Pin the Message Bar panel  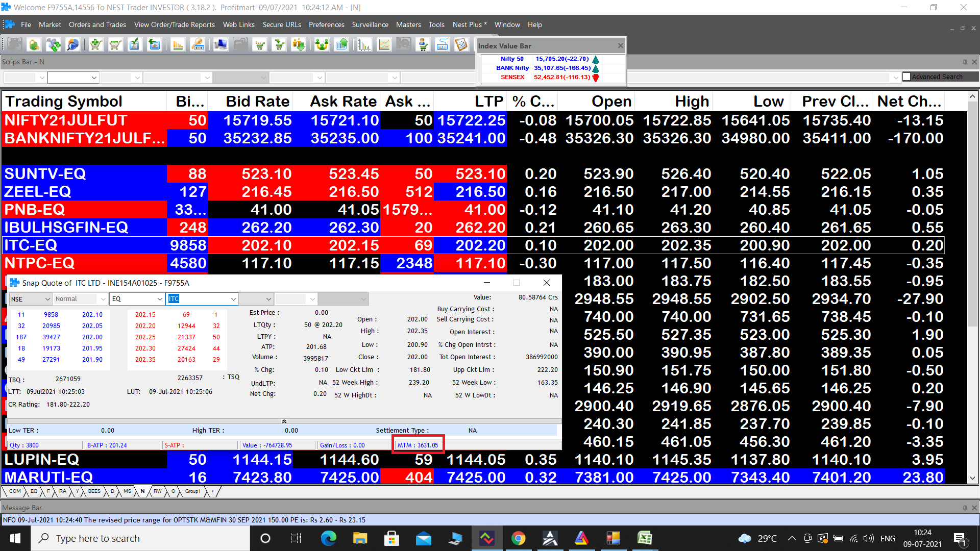click(965, 508)
